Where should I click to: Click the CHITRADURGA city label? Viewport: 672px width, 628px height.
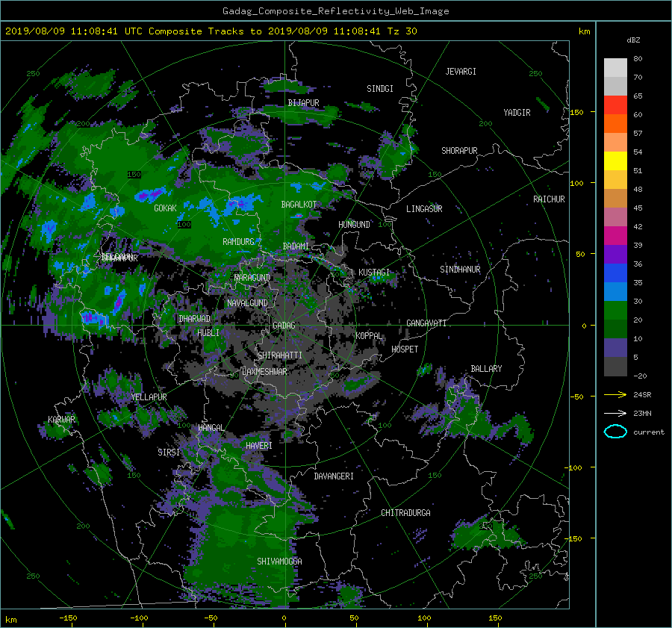click(405, 513)
